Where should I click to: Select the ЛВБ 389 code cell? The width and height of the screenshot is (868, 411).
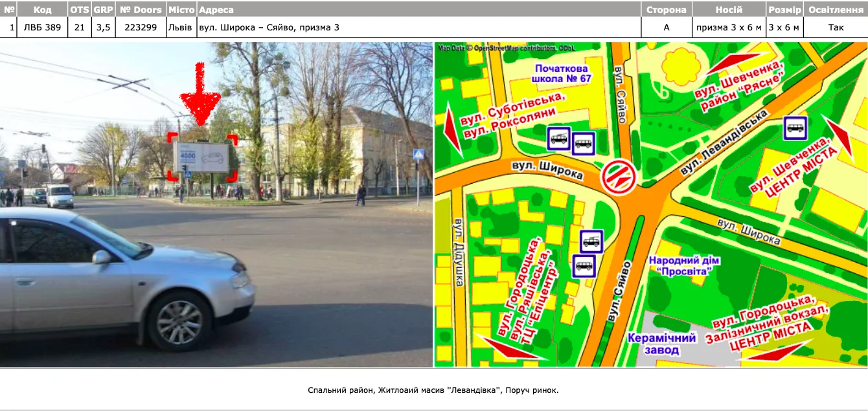point(42,27)
